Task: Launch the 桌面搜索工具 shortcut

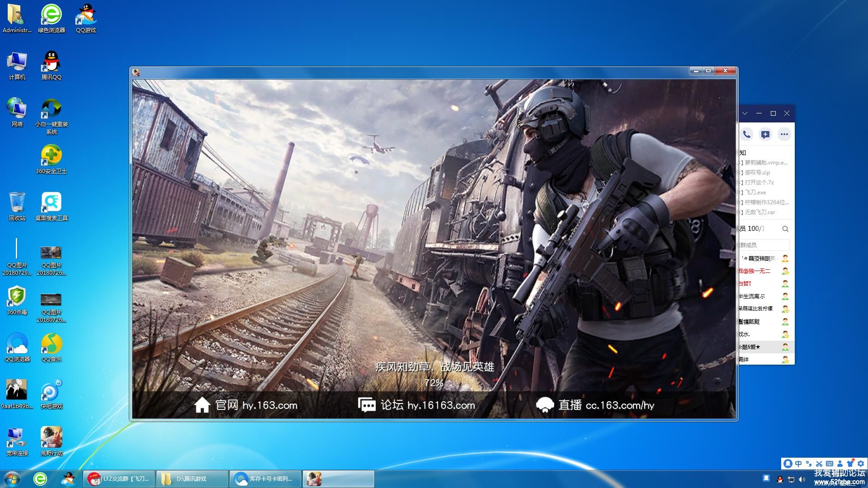Action: point(51,206)
